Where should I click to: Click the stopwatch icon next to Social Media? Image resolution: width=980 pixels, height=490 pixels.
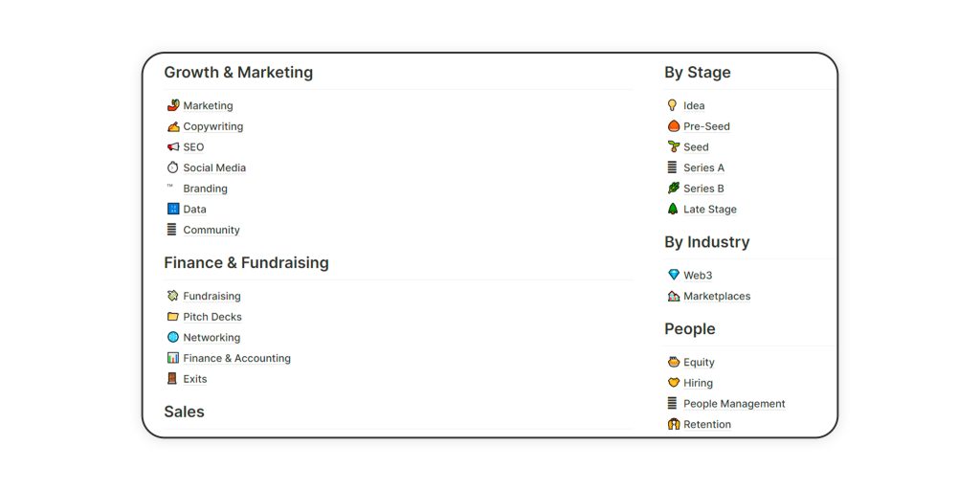click(x=173, y=167)
